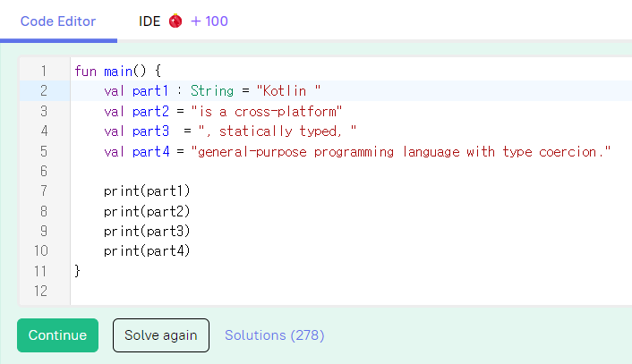This screenshot has width=632, height=364.
Task: Open the Solutions (278) link
Action: tap(275, 335)
